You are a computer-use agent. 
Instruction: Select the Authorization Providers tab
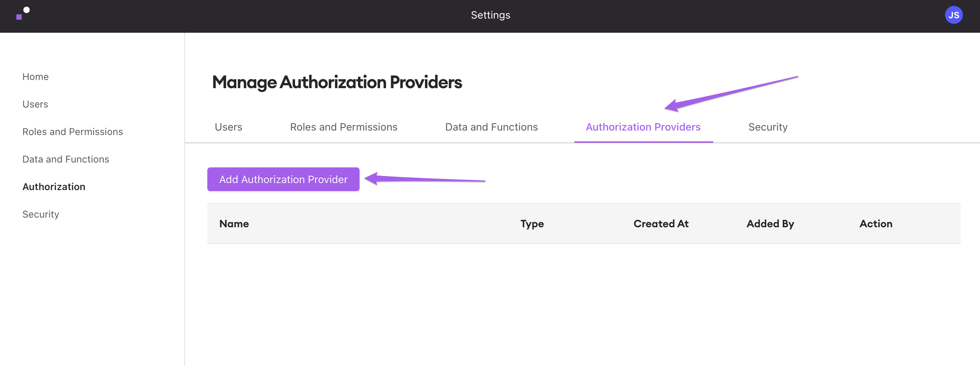tap(643, 127)
